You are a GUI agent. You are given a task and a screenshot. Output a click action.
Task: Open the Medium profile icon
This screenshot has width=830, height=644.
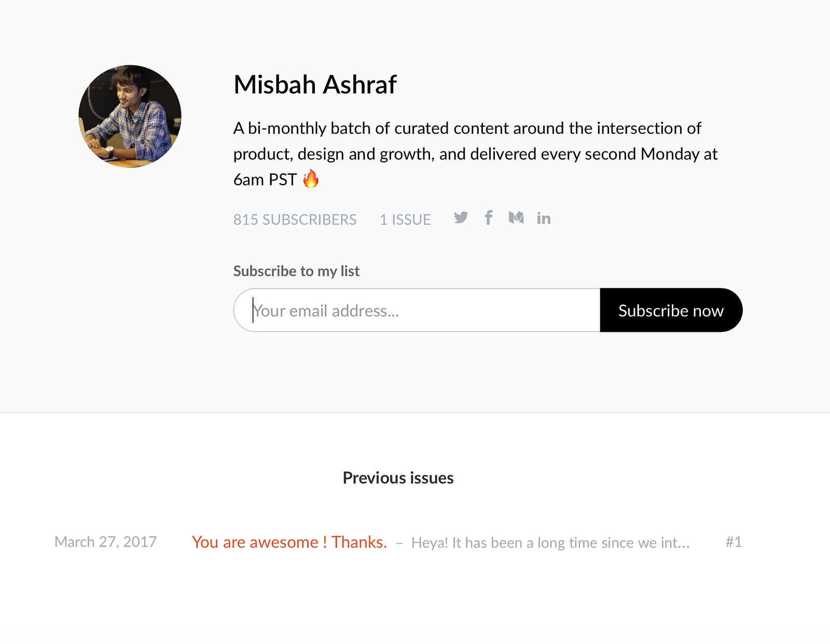click(516, 218)
